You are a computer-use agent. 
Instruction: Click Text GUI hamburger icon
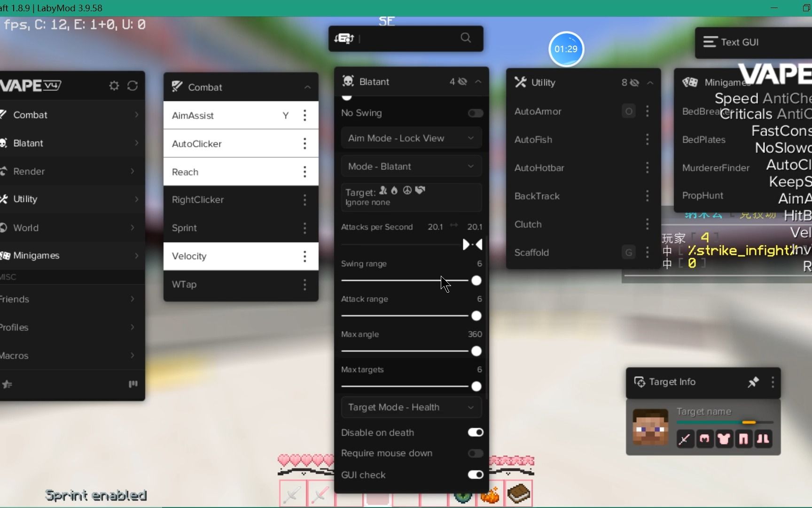710,42
